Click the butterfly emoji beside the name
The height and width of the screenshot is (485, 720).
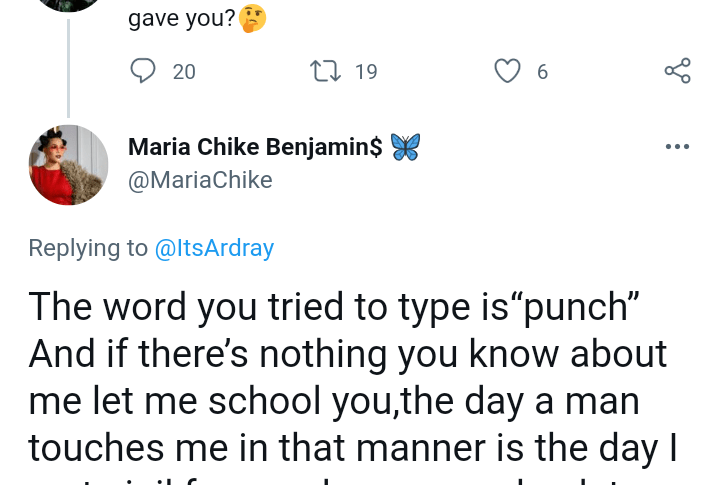(x=405, y=147)
